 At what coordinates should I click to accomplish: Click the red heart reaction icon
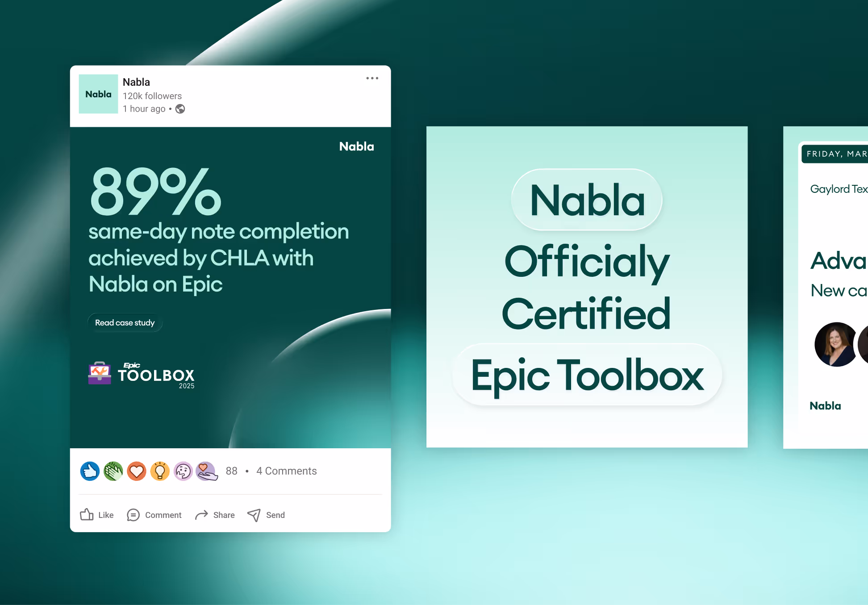(137, 471)
